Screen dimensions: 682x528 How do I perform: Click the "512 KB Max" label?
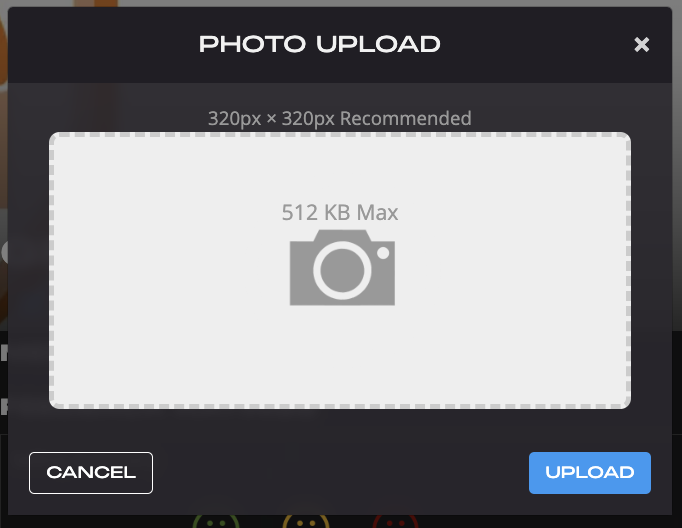click(340, 213)
